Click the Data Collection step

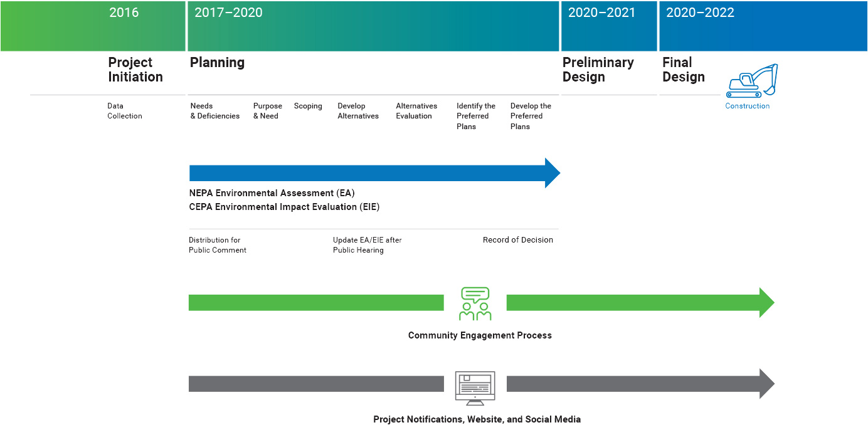point(124,111)
